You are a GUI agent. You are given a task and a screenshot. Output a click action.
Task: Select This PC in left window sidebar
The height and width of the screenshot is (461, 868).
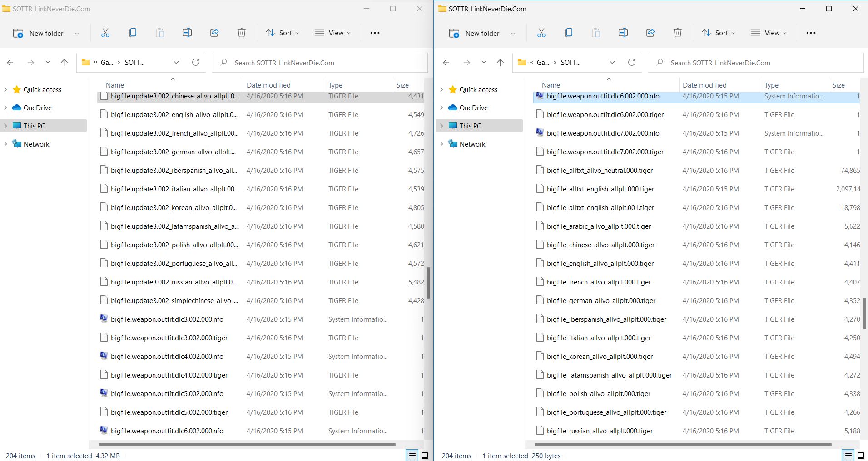tap(34, 126)
